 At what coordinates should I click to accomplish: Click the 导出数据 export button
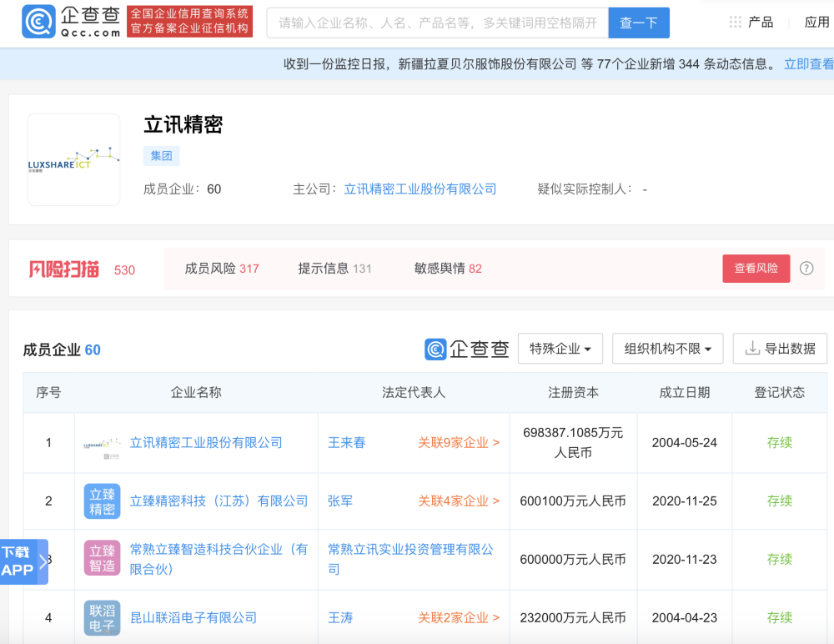[x=780, y=349]
